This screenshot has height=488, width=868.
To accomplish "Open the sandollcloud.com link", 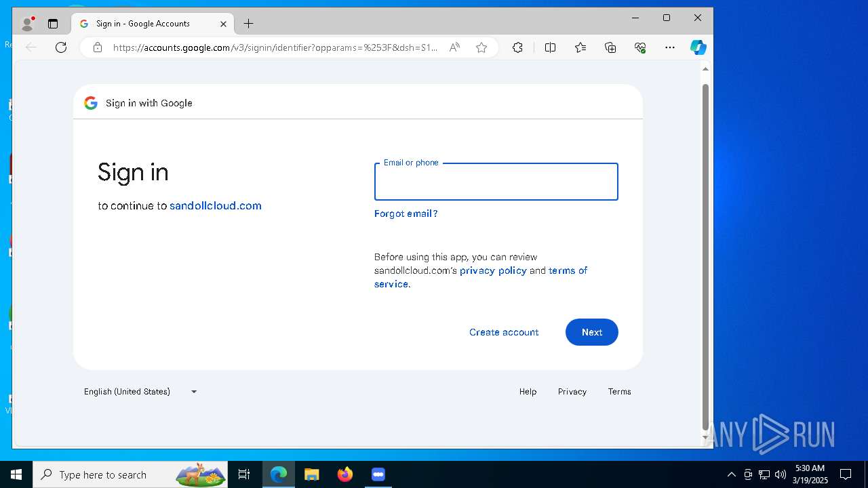I will 216,205.
